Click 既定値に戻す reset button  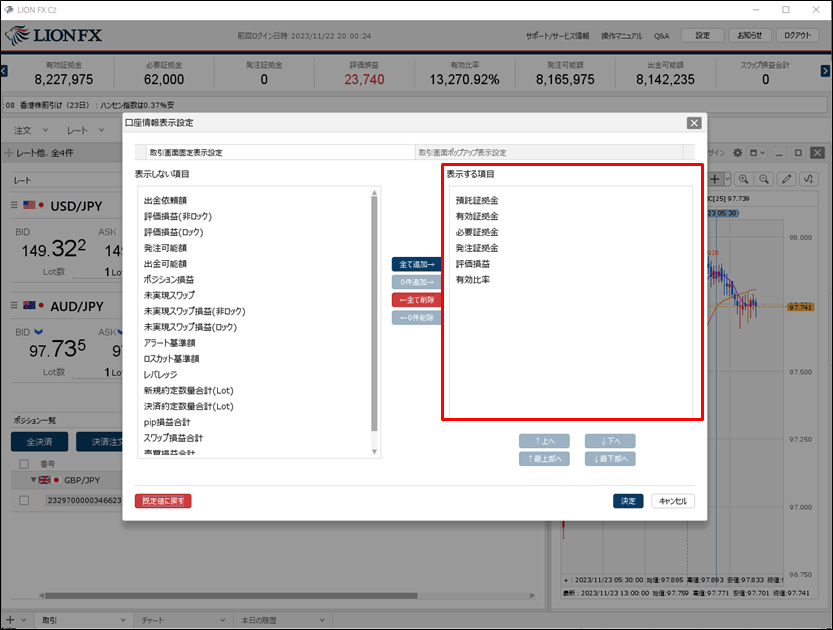163,501
